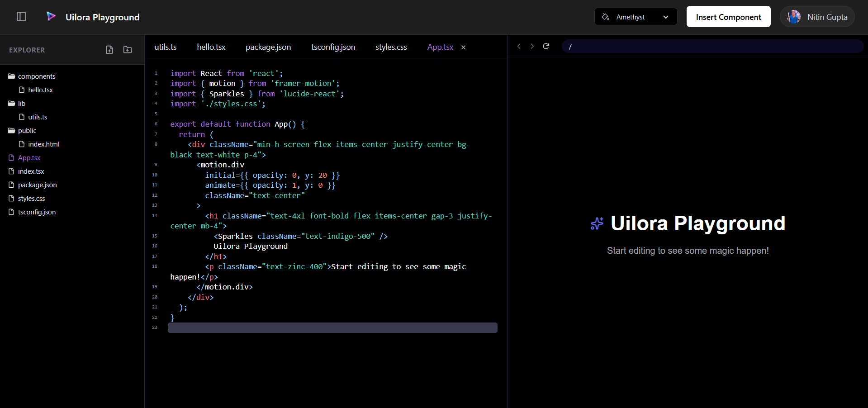Create a new file in Explorer
This screenshot has width=868, height=408.
click(x=109, y=50)
